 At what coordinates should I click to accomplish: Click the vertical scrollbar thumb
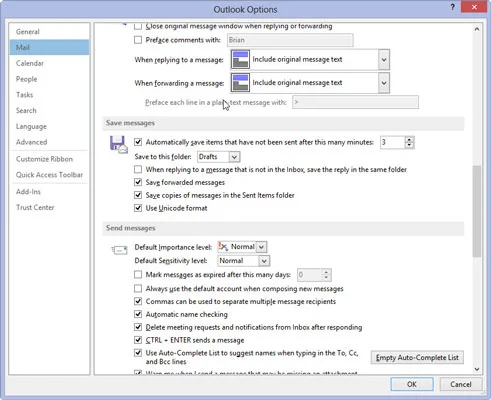click(x=477, y=211)
